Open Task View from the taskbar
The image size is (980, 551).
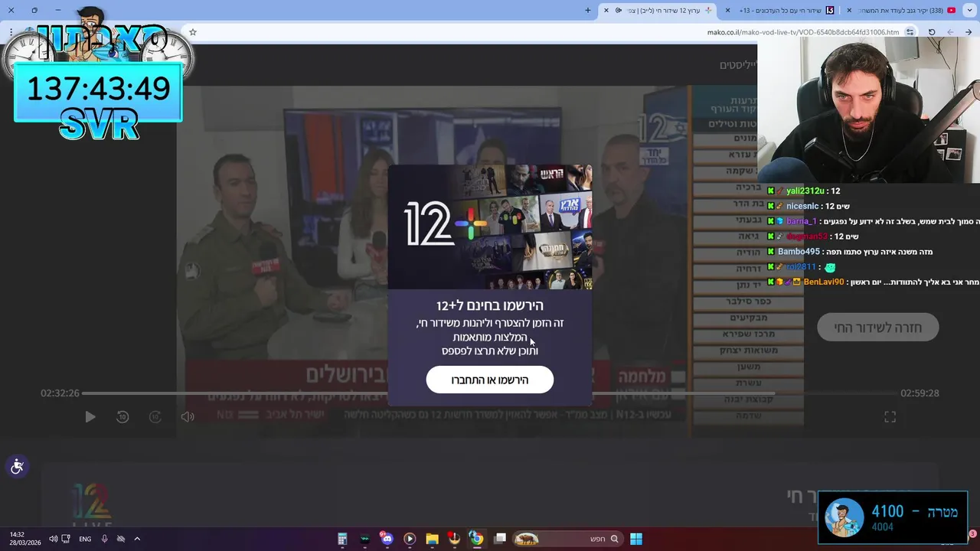click(x=500, y=539)
